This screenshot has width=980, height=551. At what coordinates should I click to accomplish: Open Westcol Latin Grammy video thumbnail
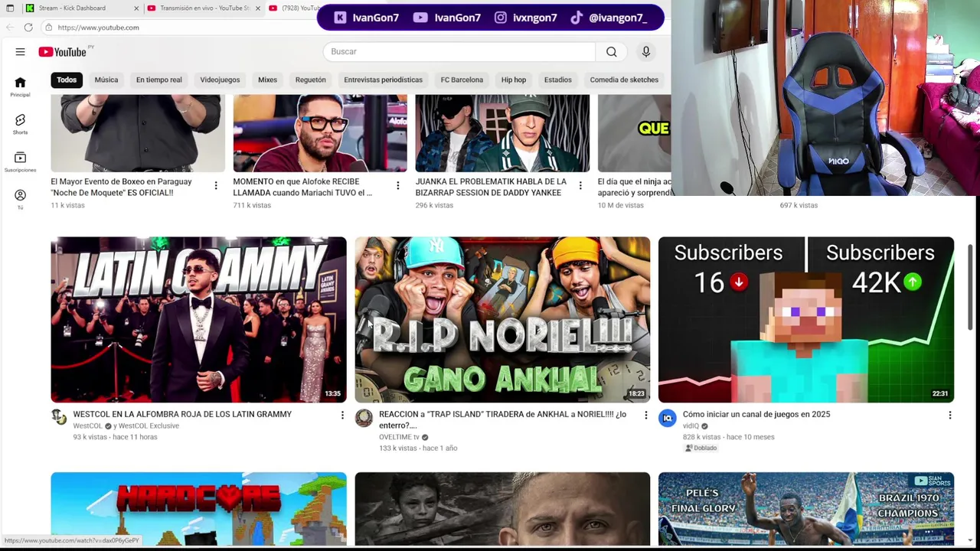[198, 320]
